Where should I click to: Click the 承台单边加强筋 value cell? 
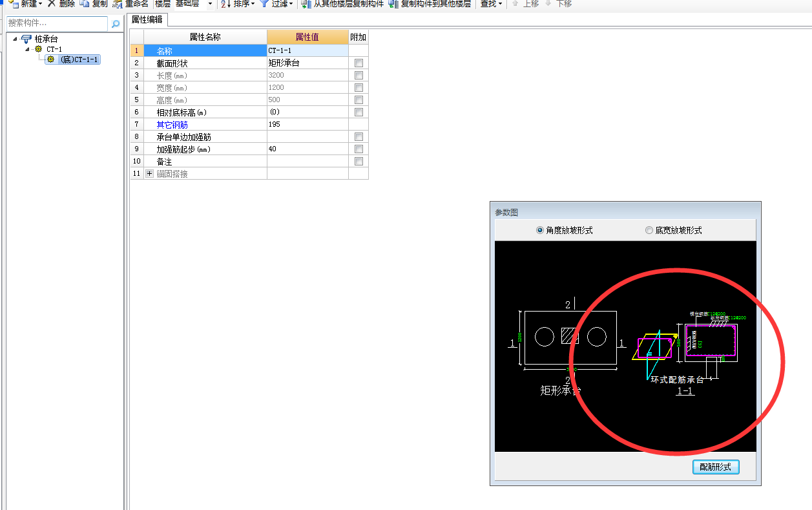pyautogui.click(x=307, y=136)
